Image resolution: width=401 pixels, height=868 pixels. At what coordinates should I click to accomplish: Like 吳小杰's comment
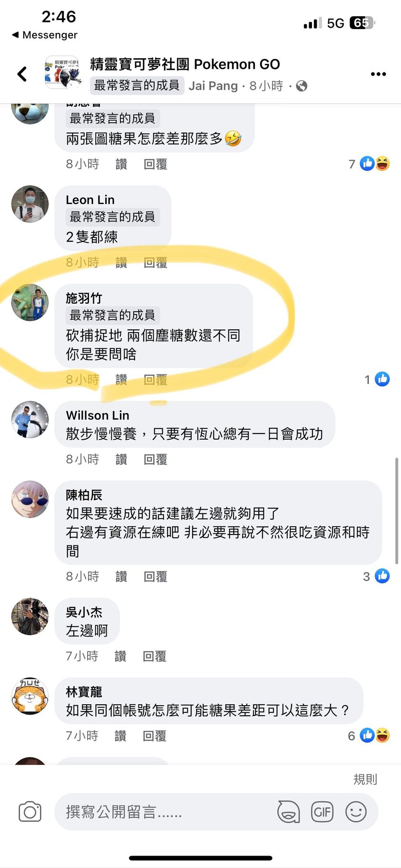[120, 656]
